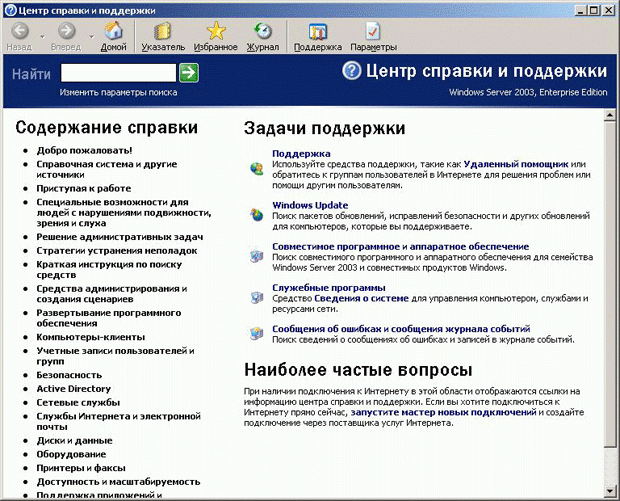
Task: Click the scrollbar up arrow
Action: coord(609,115)
